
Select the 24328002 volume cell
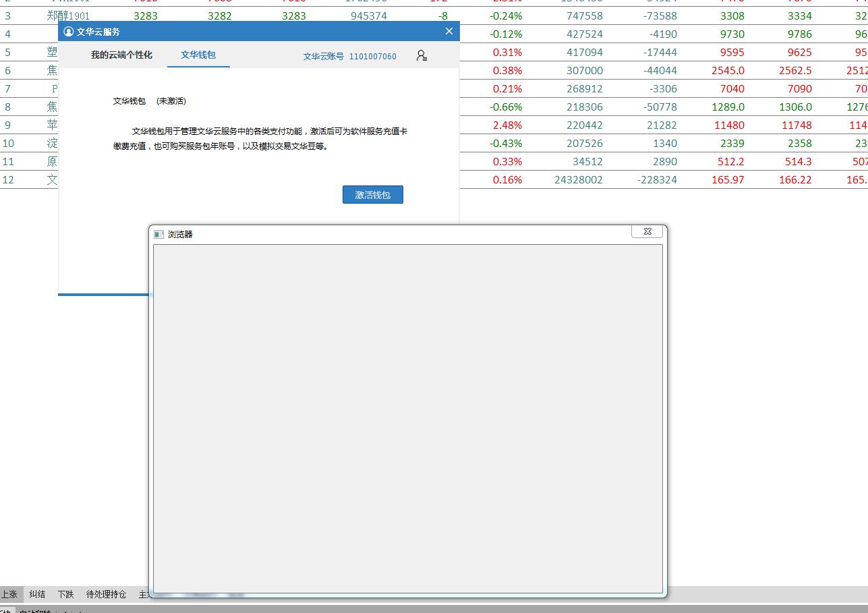click(578, 179)
